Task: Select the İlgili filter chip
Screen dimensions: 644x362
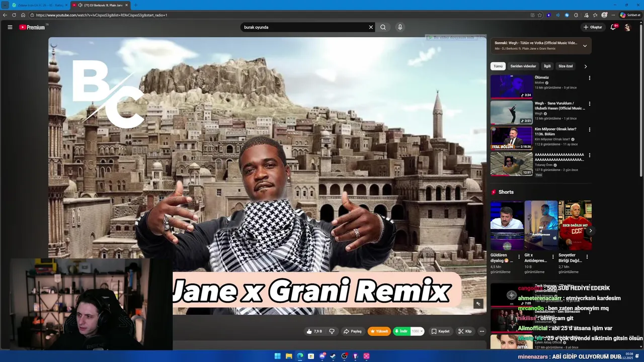Action: coord(547,66)
